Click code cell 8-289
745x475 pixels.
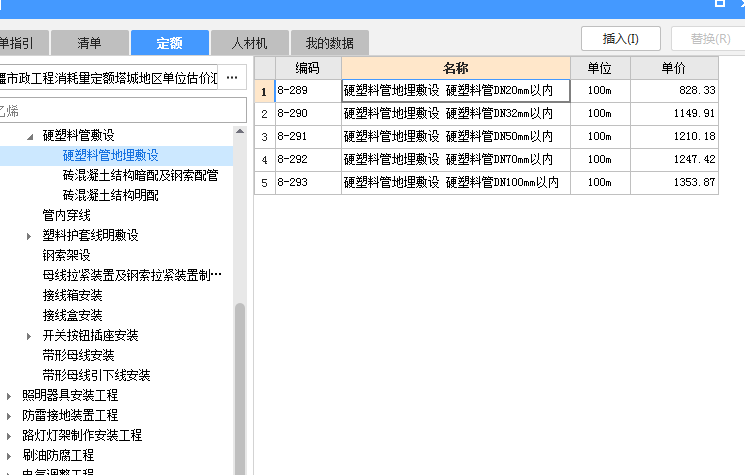coord(308,90)
